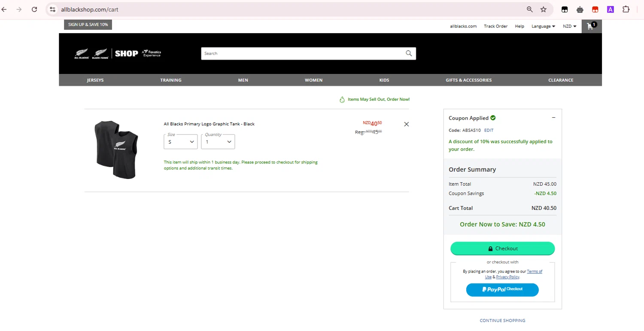Open the Privacy Policy link
Viewport: 644px width, 331px height.
tap(507, 277)
